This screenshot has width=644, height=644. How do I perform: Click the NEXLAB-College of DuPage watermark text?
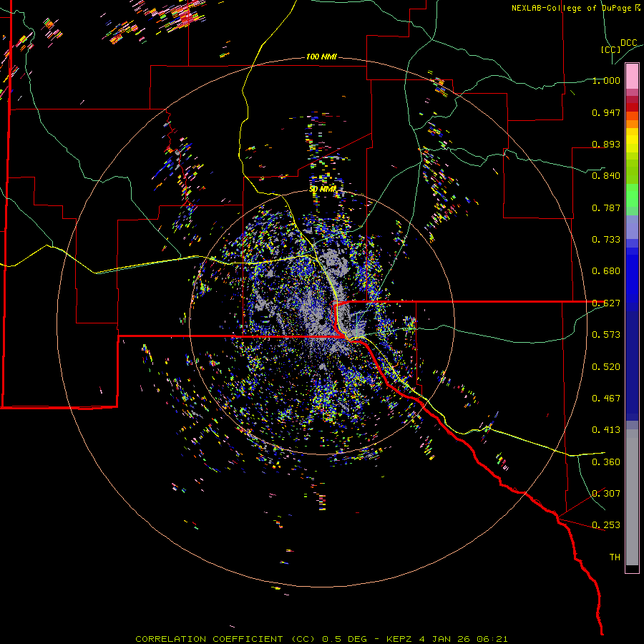(575, 8)
